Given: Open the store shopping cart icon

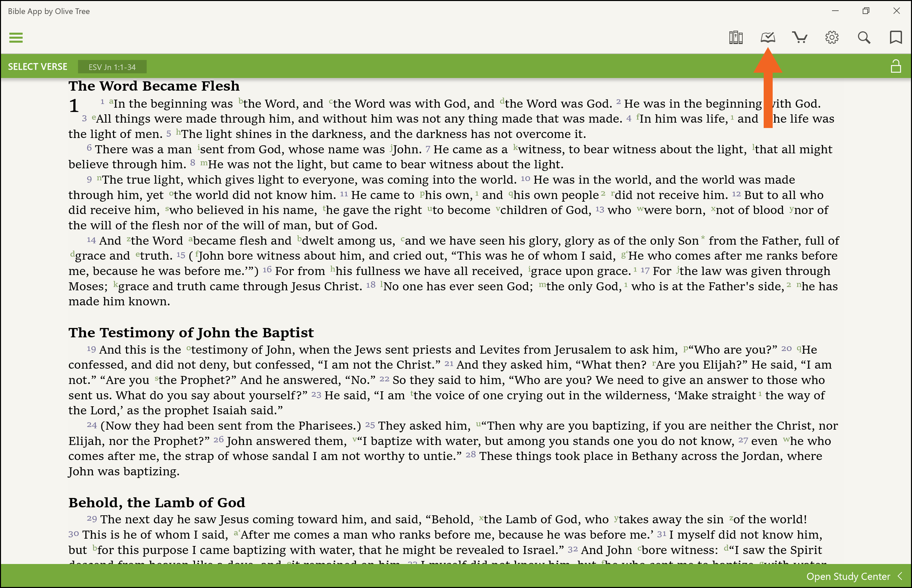Looking at the screenshot, I should pos(799,37).
